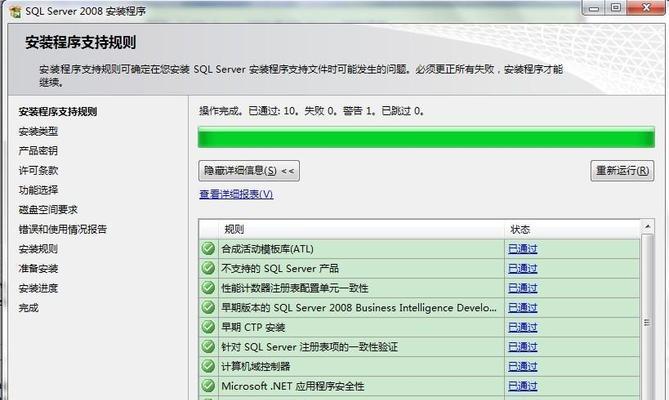
Task: Click rule text 合成活动模板库(ATL)
Action: (268, 249)
